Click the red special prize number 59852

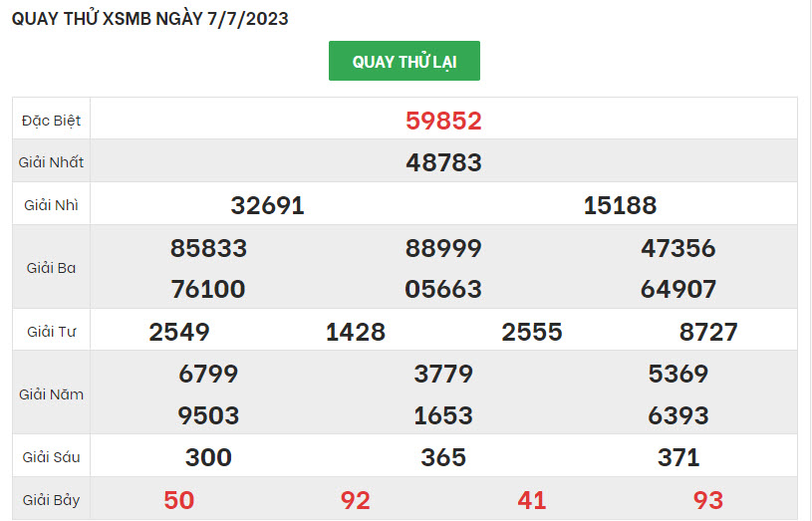pos(443,121)
